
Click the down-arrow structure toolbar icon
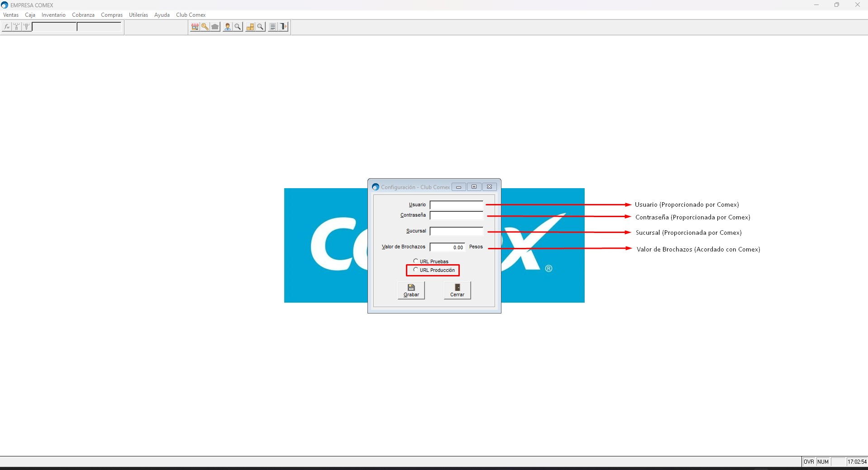(x=27, y=27)
